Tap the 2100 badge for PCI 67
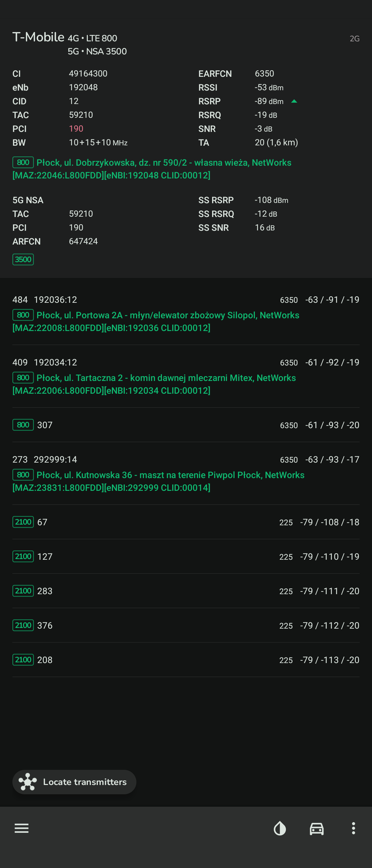 [23, 522]
